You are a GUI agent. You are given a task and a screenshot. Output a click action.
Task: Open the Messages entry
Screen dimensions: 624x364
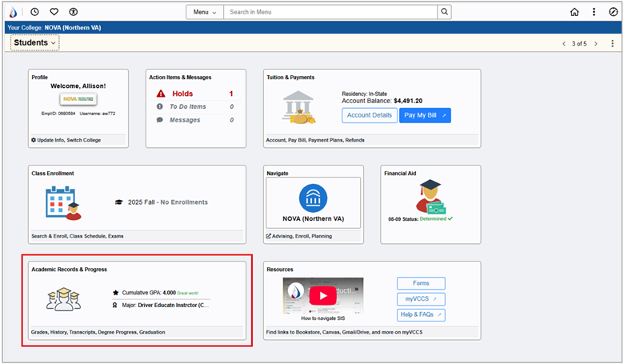click(x=184, y=120)
